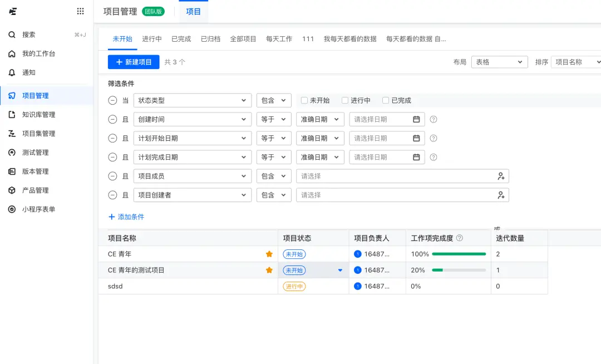The width and height of the screenshot is (601, 364).
Task: Open the app grid launcher icon
Action: 81,11
